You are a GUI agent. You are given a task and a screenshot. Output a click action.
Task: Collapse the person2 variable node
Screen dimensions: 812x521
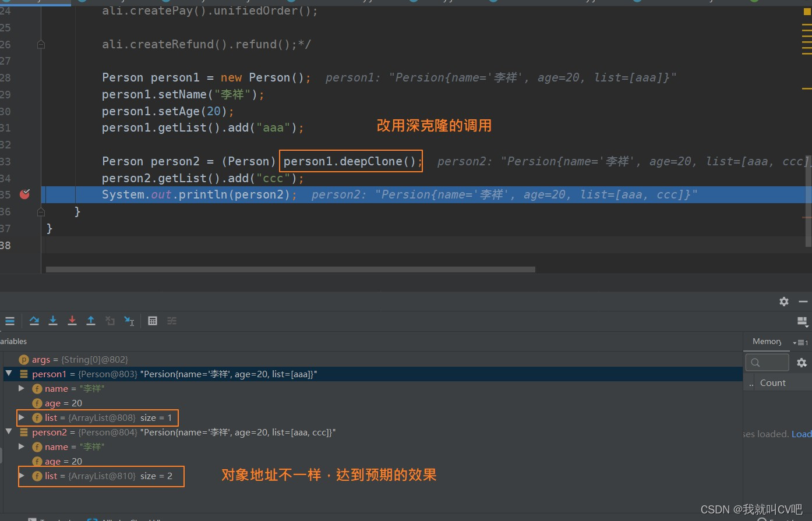click(9, 432)
